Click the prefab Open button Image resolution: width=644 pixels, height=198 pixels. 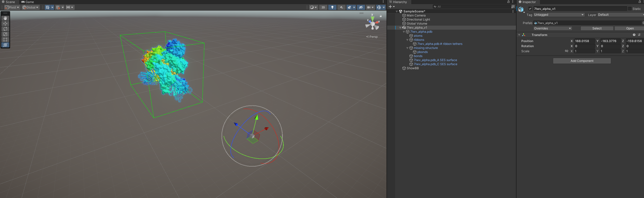630,28
